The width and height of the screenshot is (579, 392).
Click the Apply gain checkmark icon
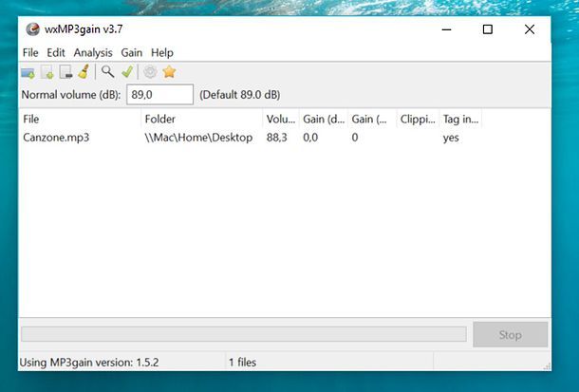[127, 71]
